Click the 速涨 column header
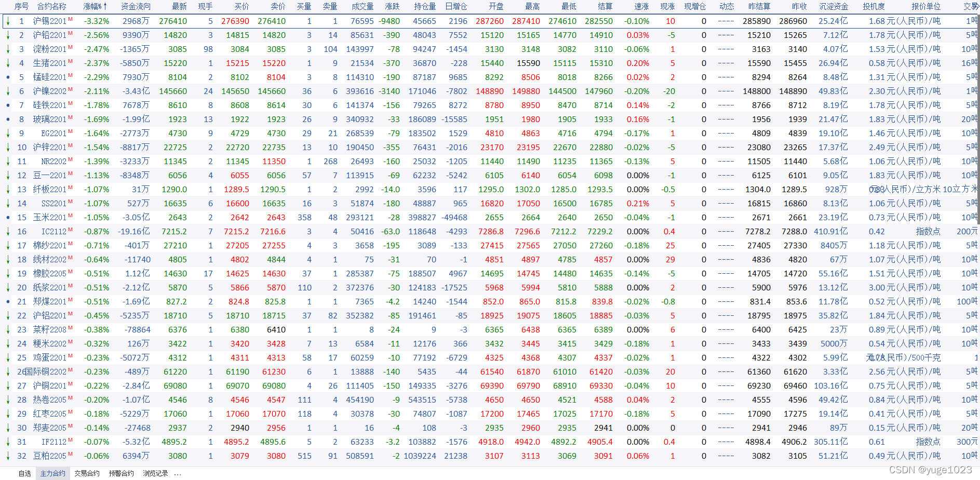 (x=641, y=6)
